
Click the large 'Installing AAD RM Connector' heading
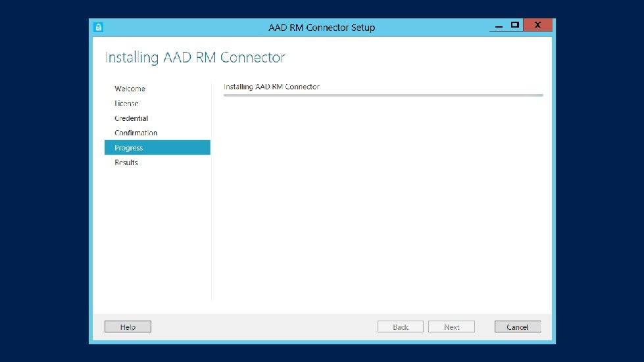[195, 57]
